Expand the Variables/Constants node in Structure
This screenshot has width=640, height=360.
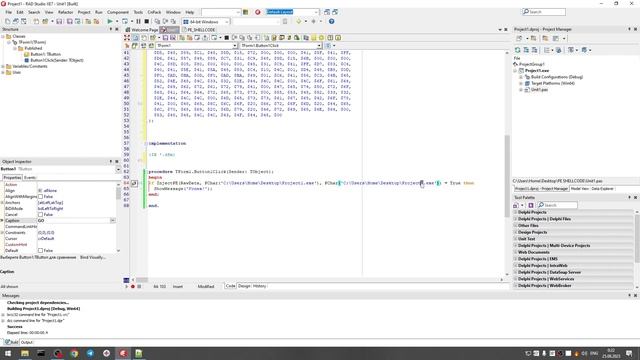point(3,66)
